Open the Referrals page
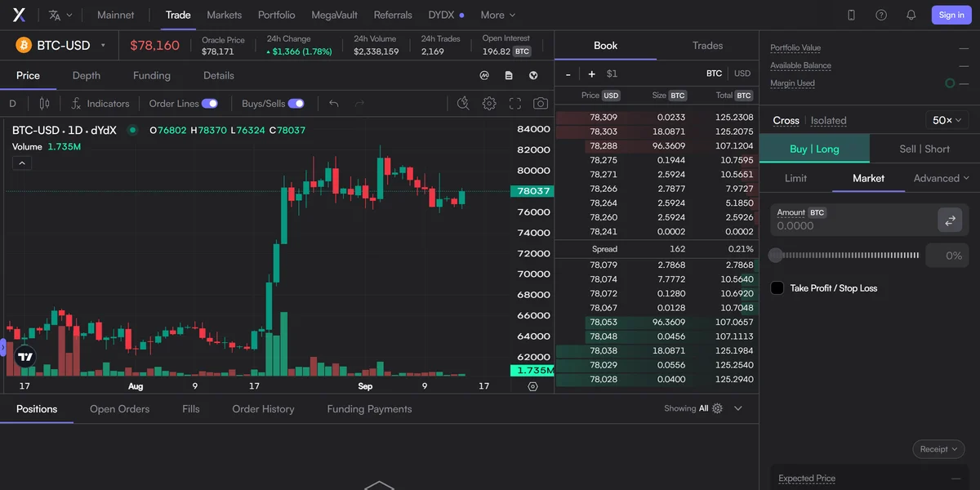980x490 pixels. (393, 15)
